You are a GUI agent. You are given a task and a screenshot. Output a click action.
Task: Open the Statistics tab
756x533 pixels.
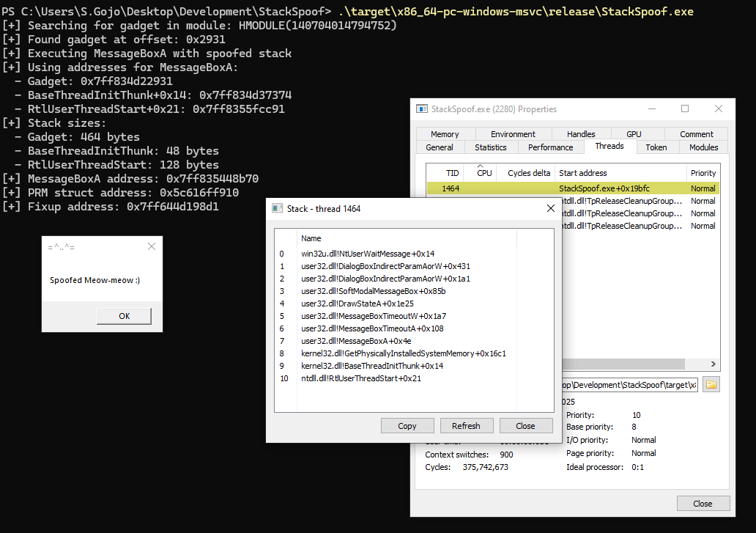pyautogui.click(x=490, y=147)
